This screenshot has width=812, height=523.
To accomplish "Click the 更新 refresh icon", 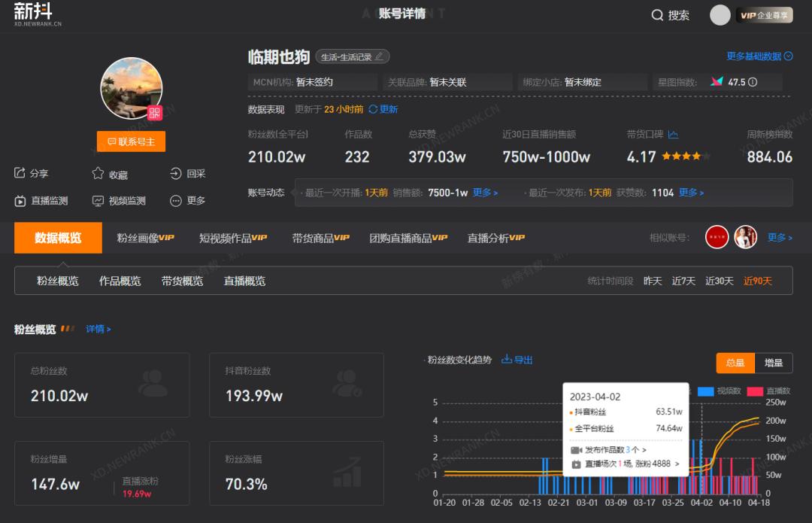I will 373,109.
